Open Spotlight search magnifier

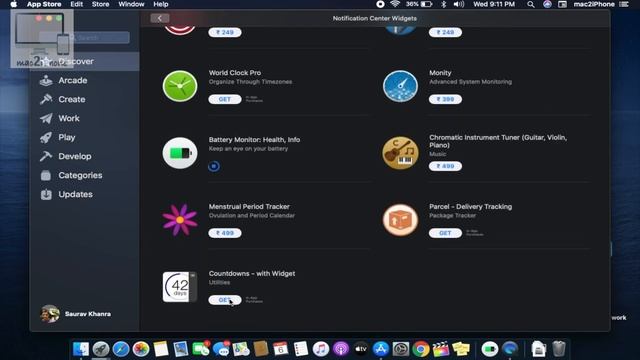531,4
